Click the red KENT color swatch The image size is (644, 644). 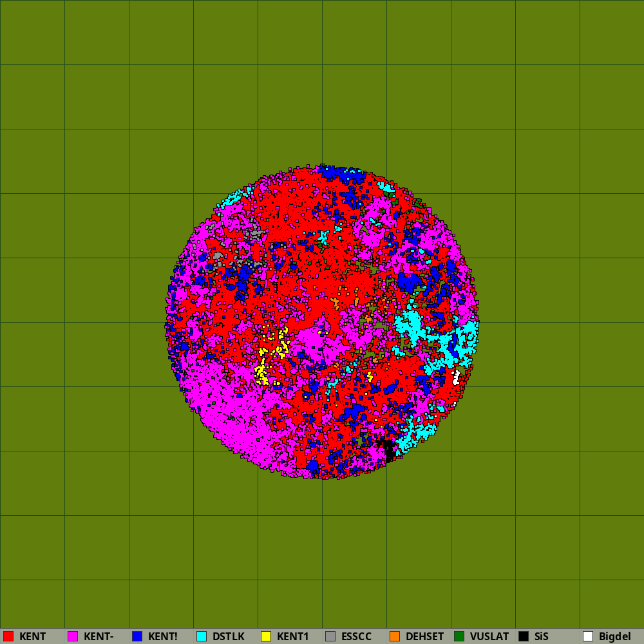click(x=8, y=636)
